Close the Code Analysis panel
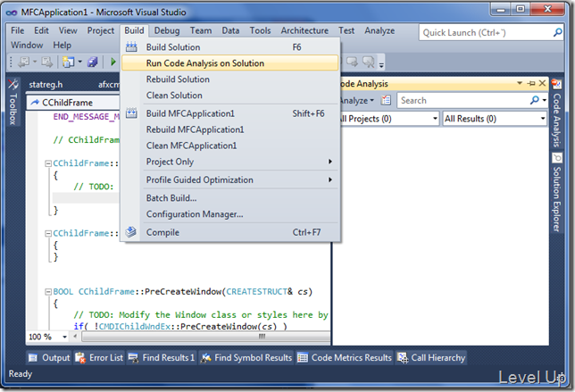Screen dimensions: 575x392 pyautogui.click(x=542, y=83)
